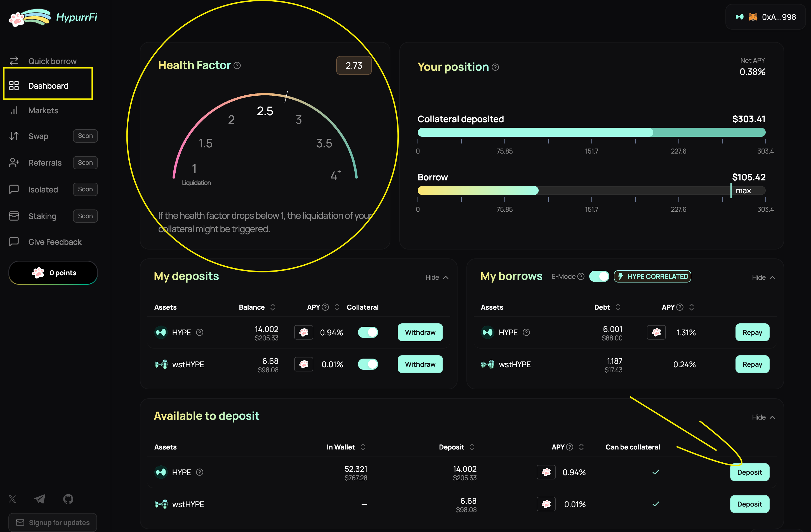Click HYPE info icon in Available to deposit

point(200,472)
